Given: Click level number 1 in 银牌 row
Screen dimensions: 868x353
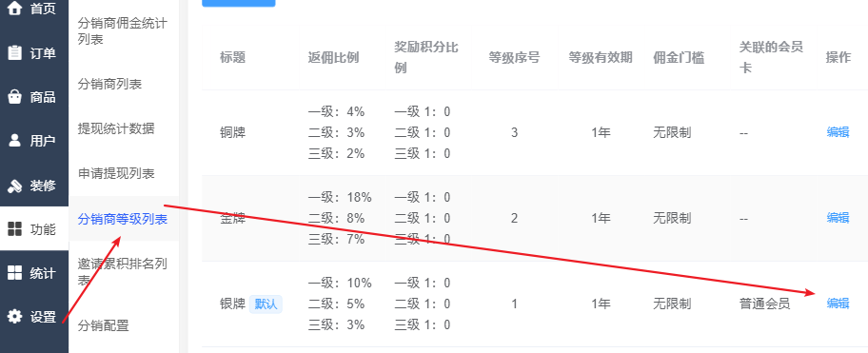Looking at the screenshot, I should (514, 304).
